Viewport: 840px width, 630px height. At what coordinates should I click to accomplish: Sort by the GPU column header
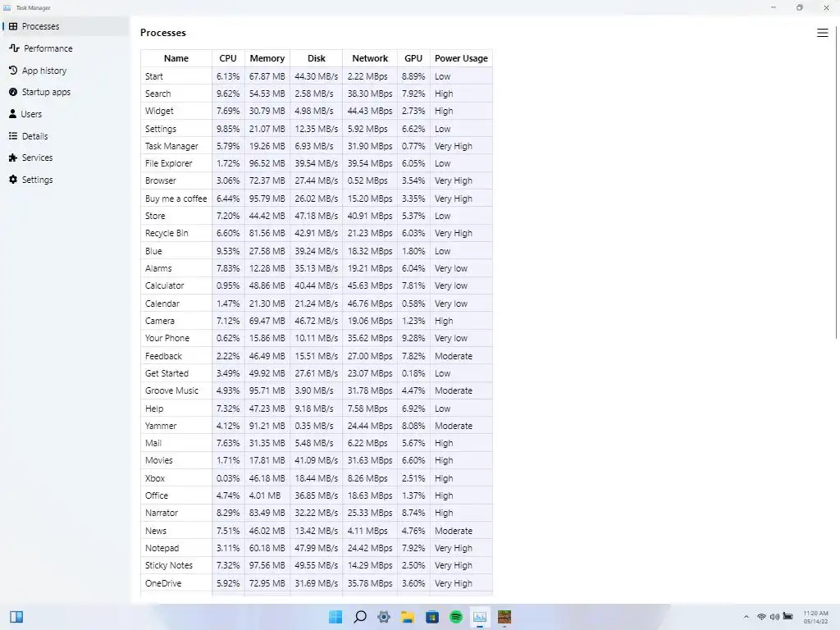(x=413, y=58)
